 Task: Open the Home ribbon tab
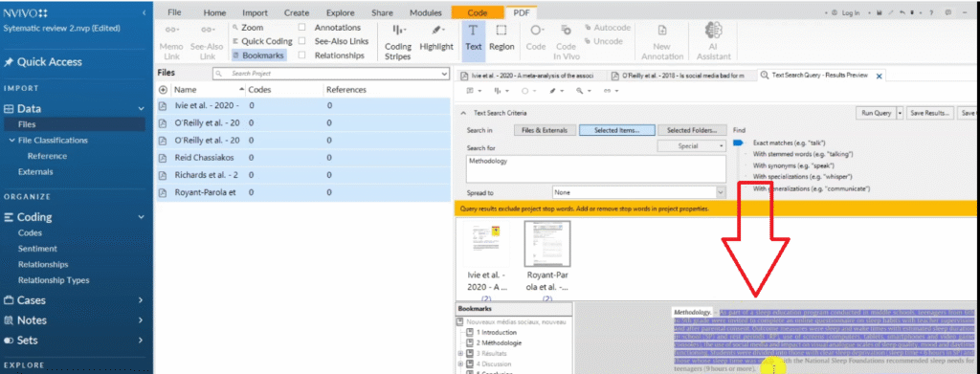[x=214, y=12]
